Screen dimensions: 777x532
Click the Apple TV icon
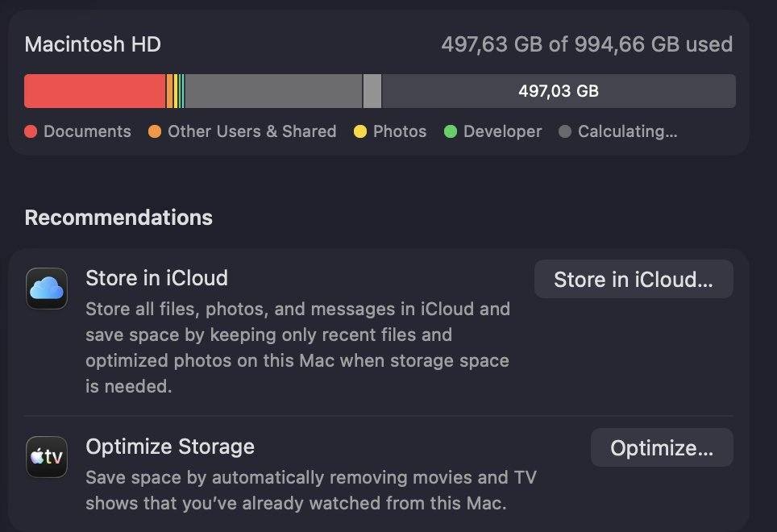tap(47, 457)
